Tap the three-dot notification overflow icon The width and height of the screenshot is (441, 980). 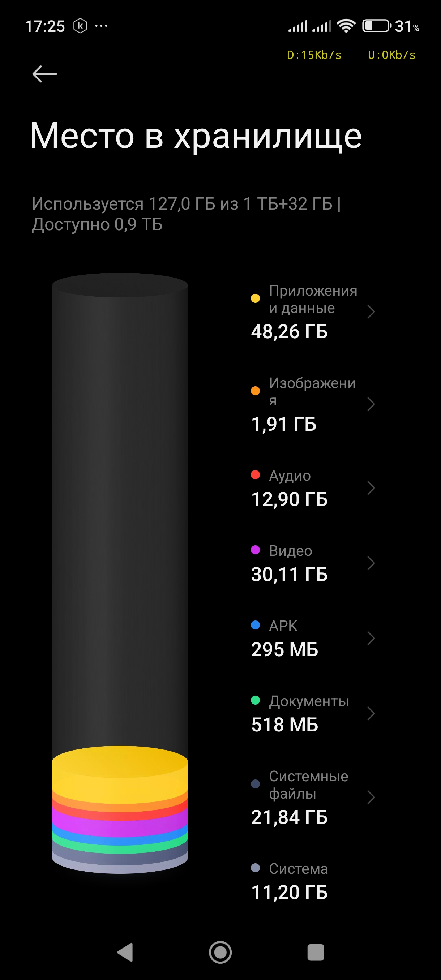[x=101, y=26]
